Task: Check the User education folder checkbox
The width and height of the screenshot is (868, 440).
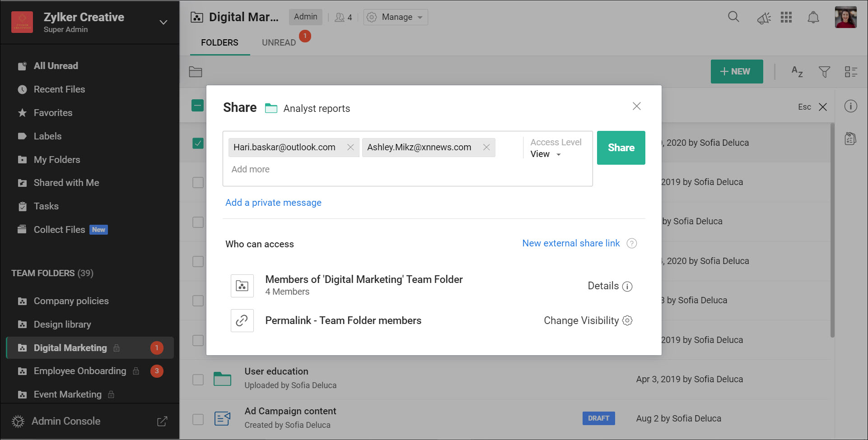Action: tap(198, 380)
